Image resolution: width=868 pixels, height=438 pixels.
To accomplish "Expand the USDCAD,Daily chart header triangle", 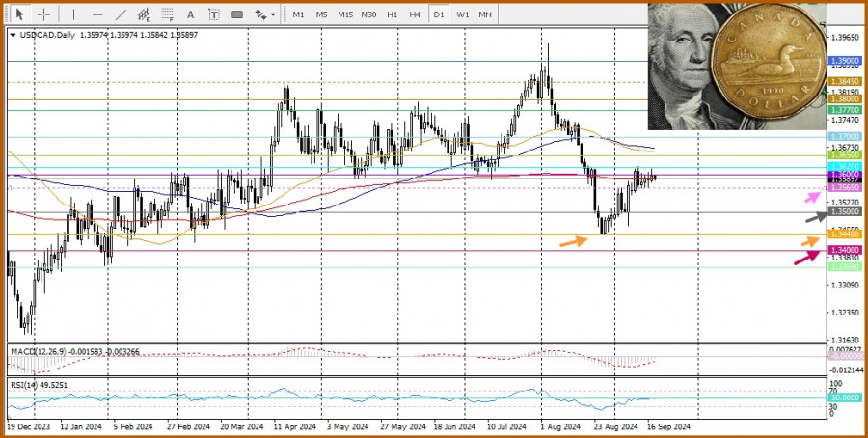I will (x=13, y=35).
